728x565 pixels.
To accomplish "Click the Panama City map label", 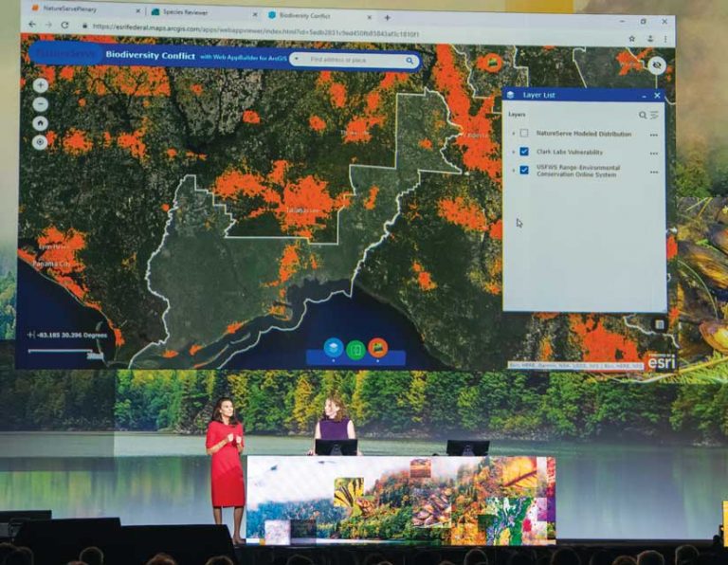I will pos(52,264).
